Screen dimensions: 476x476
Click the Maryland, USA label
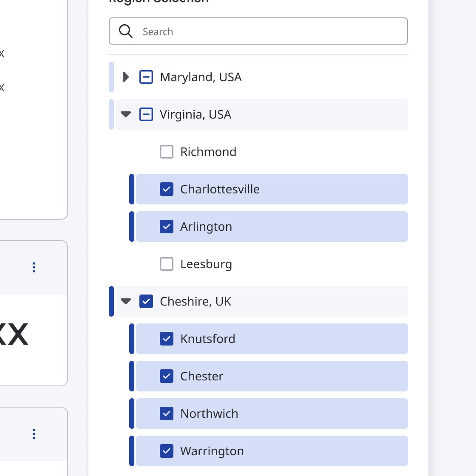201,77
